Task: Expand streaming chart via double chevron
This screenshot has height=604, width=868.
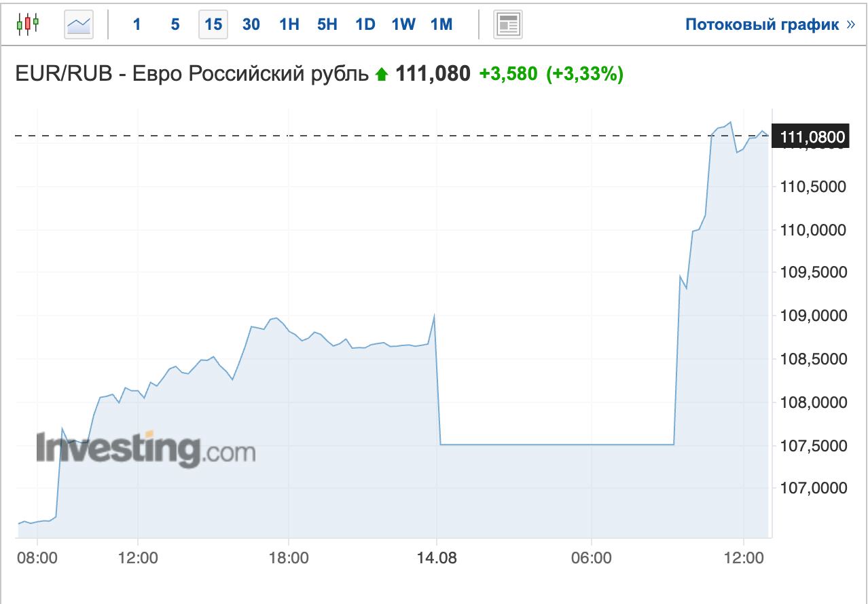Action: tap(851, 25)
